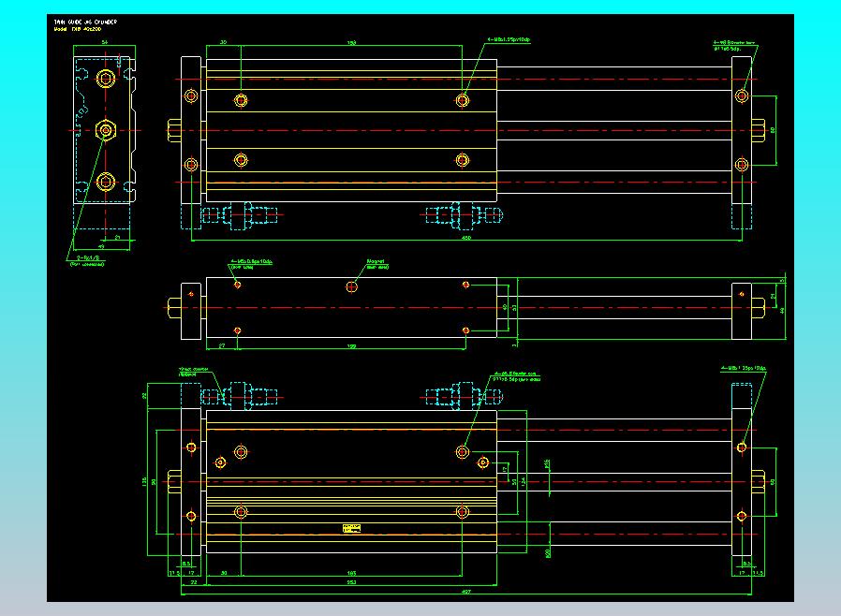
Task: Pick the bottom bolt circle in end view
Action: tap(106, 182)
